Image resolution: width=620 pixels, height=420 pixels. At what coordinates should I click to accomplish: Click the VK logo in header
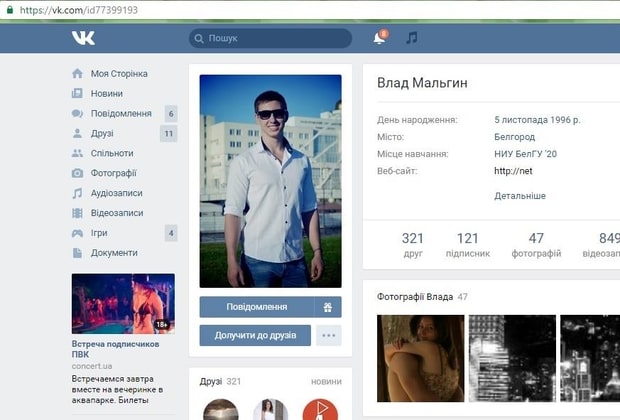tap(83, 38)
